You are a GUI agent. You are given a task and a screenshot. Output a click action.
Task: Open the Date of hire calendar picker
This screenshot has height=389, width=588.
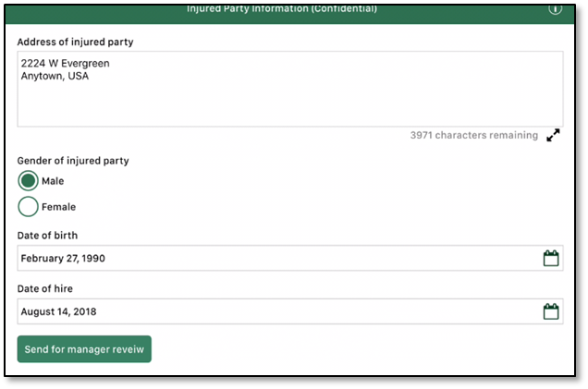pos(551,311)
